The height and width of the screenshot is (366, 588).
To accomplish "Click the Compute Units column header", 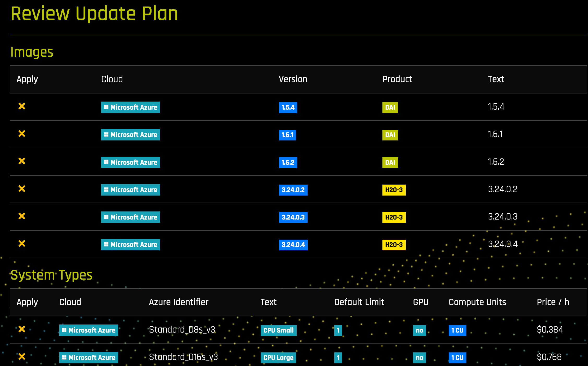I will click(477, 302).
